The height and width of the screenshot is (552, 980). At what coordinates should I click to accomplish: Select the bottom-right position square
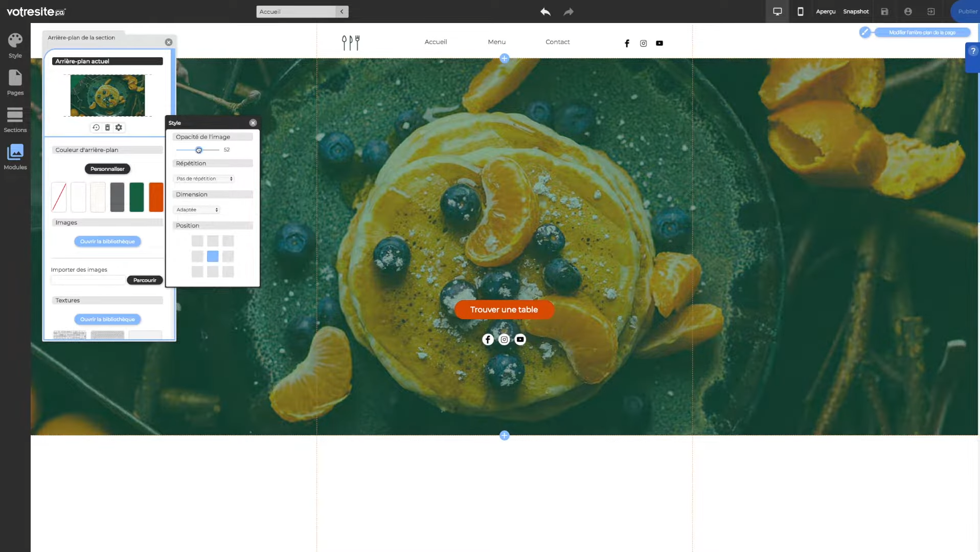coord(228,272)
